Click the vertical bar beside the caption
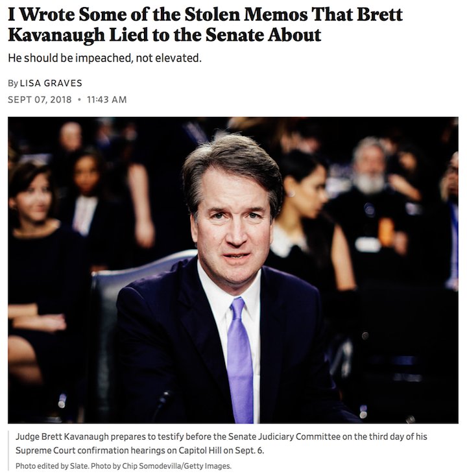The height and width of the screenshot is (476, 467). point(8,451)
